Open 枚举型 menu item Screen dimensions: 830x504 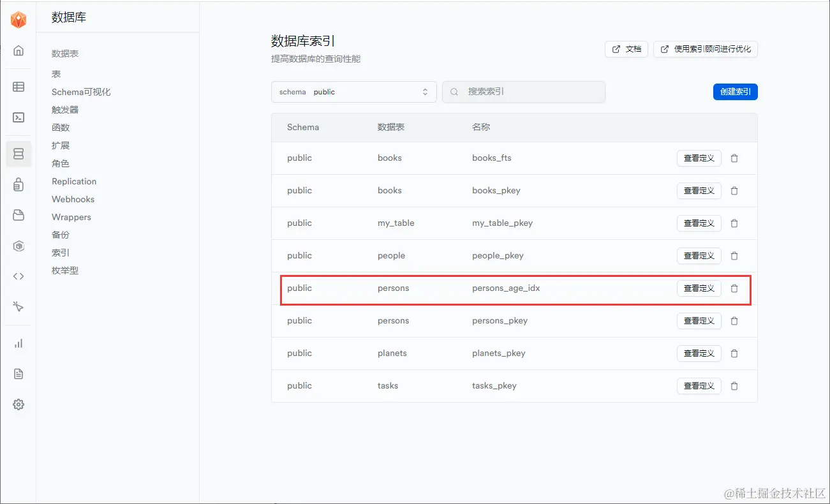[x=65, y=271]
